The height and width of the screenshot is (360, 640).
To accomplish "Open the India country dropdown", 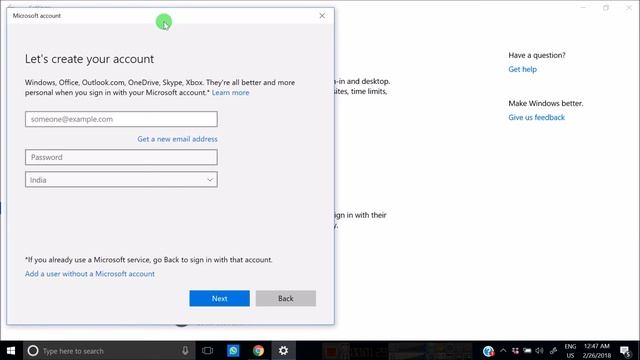I will (121, 180).
